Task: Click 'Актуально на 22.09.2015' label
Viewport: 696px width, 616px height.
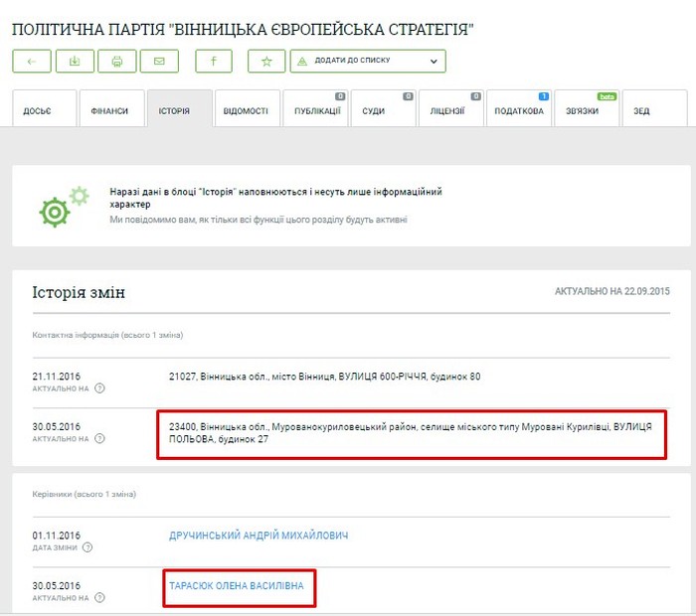Action: (x=612, y=291)
